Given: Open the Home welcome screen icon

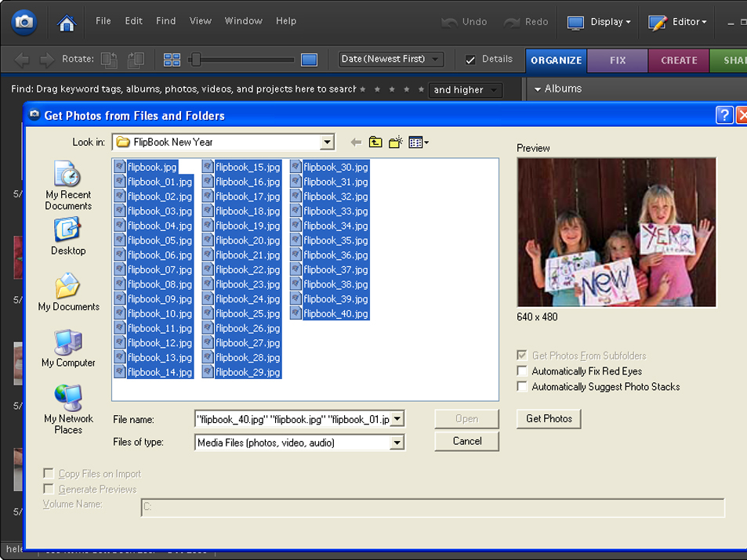Looking at the screenshot, I should (x=66, y=23).
